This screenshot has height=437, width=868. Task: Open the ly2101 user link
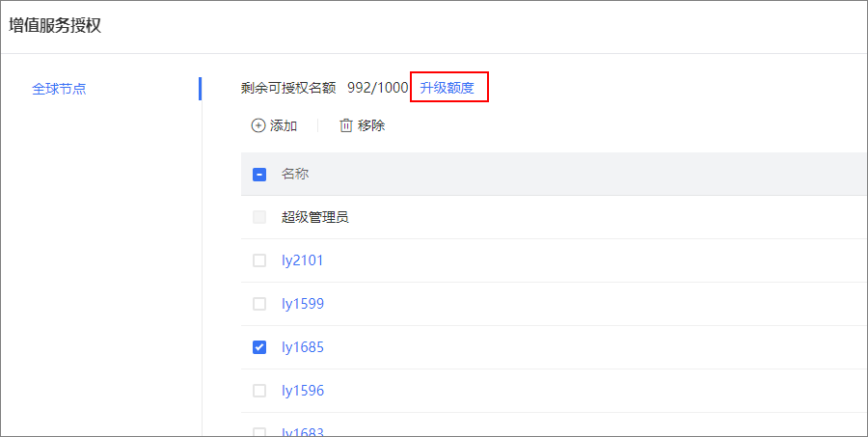[302, 260]
